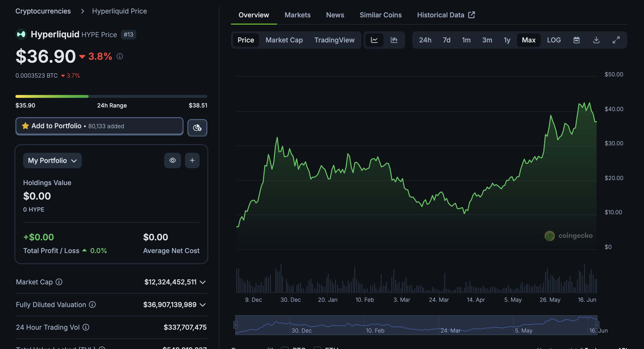Image resolution: width=644 pixels, height=349 pixels.
Task: Switch to line chart view icon
Action: pyautogui.click(x=374, y=40)
